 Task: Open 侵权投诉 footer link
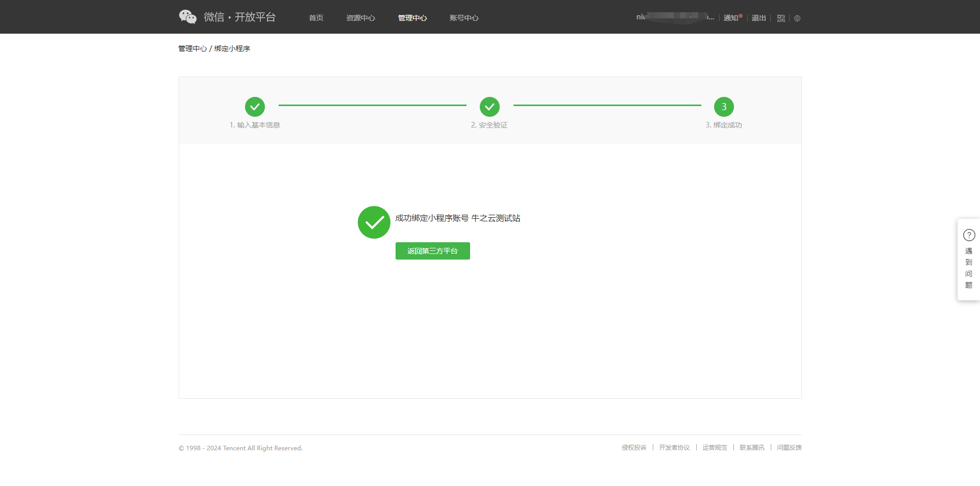pyautogui.click(x=634, y=448)
